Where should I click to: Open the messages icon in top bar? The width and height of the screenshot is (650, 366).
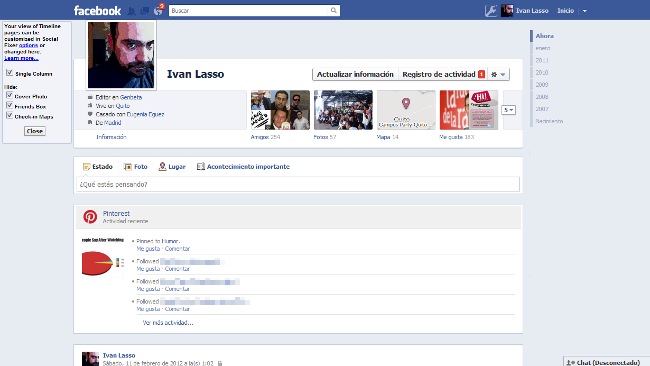coord(145,11)
